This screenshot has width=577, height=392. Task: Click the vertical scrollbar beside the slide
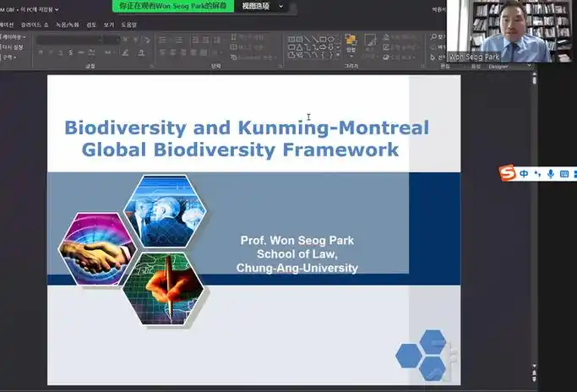coord(534,220)
